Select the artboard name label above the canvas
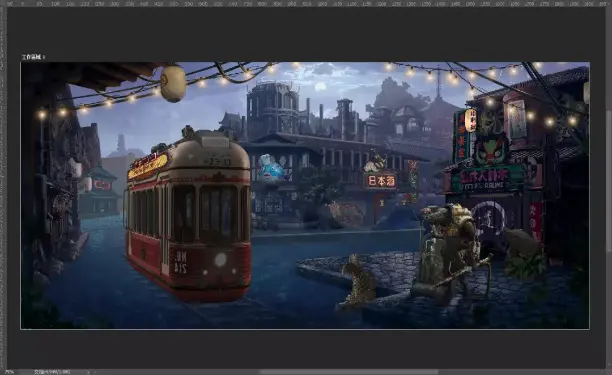Image resolution: width=612 pixels, height=375 pixels. tap(33, 57)
